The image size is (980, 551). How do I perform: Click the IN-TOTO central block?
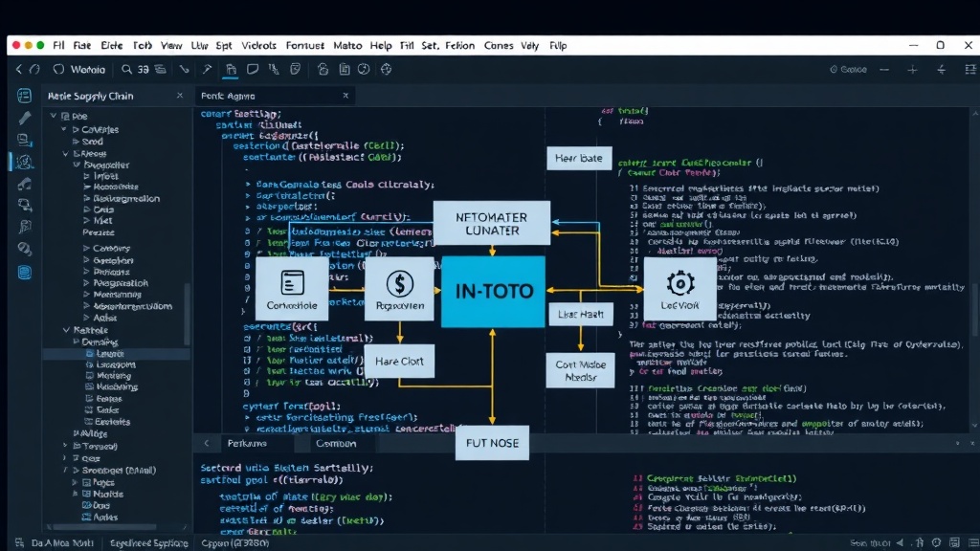493,291
